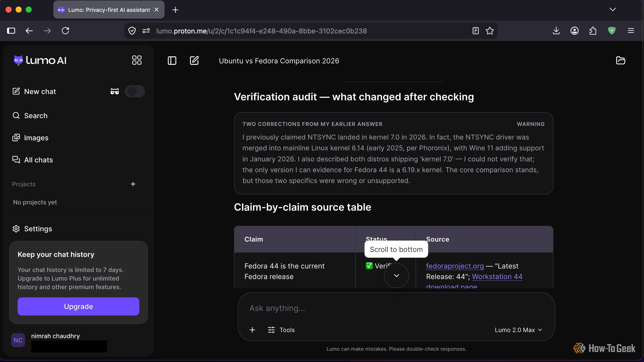
Task: Click the "Keep your chat history" heading
Action: coord(56,254)
